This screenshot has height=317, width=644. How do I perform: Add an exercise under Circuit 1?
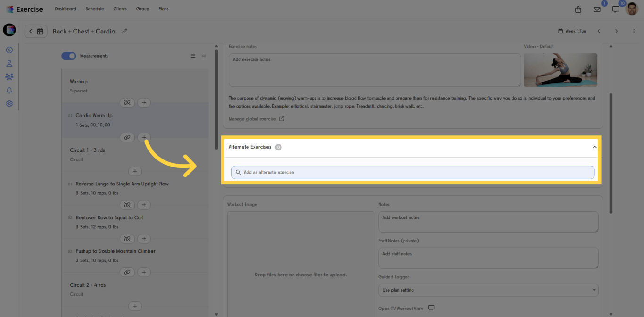[x=135, y=171]
